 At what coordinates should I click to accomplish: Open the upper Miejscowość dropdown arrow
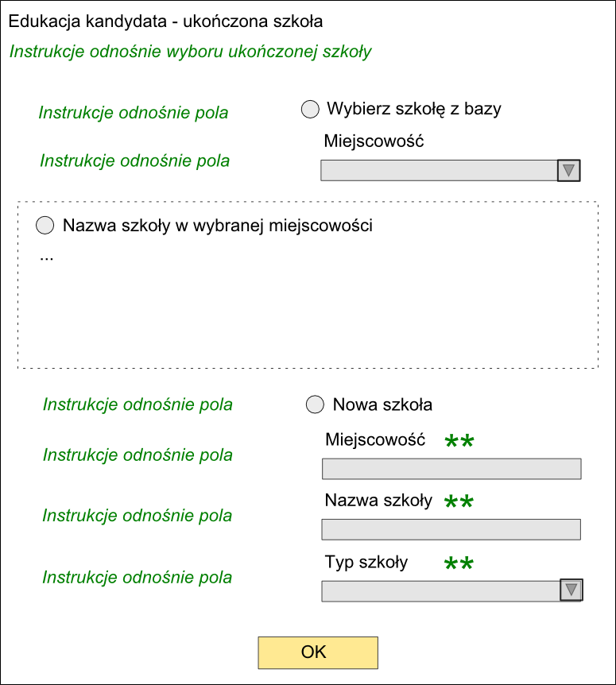click(x=569, y=170)
